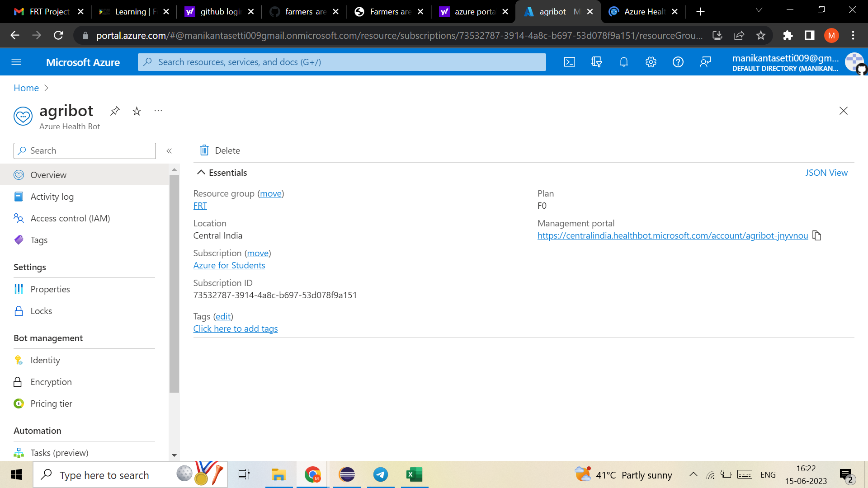Open the Activity log from the sidebar
868x488 pixels.
(52, 197)
